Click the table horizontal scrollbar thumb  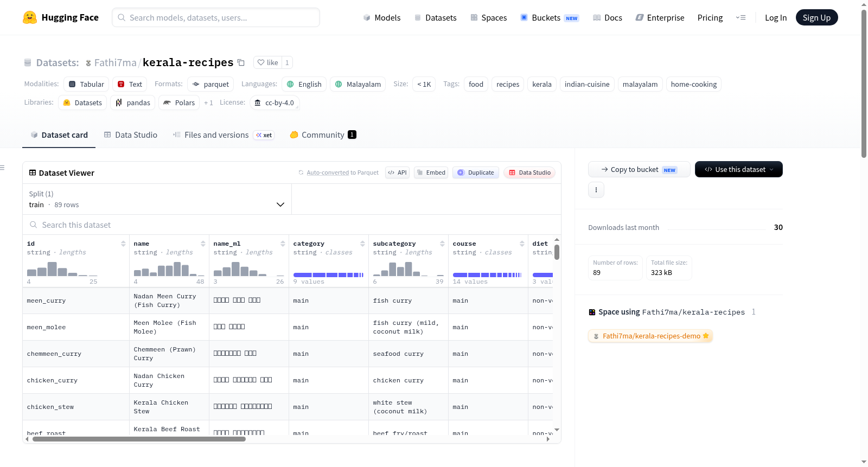point(139,439)
